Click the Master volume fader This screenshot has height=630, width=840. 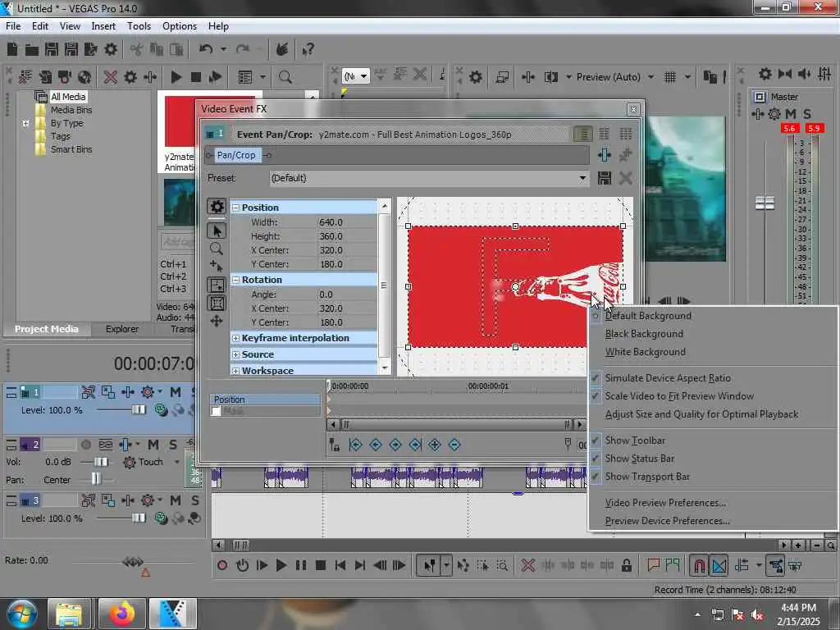pyautogui.click(x=765, y=203)
